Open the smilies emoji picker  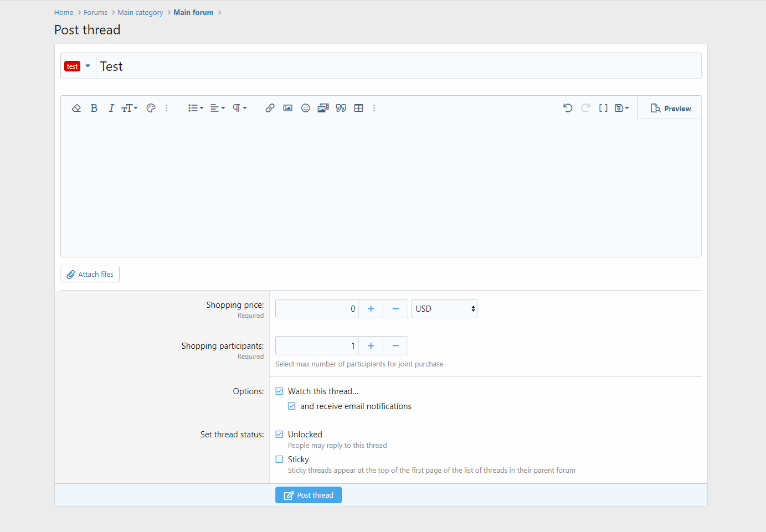305,109
